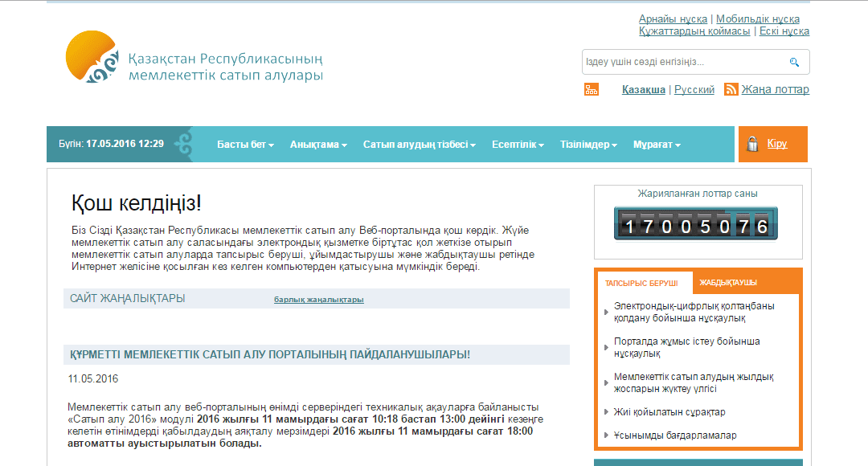Open the Жаңа лоттар feed link

tap(775, 90)
